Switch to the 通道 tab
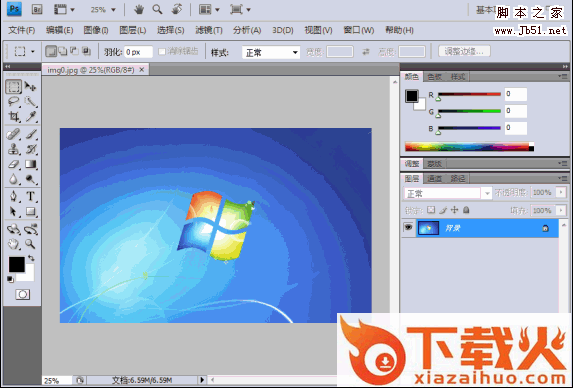The image size is (573, 389). tap(435, 178)
